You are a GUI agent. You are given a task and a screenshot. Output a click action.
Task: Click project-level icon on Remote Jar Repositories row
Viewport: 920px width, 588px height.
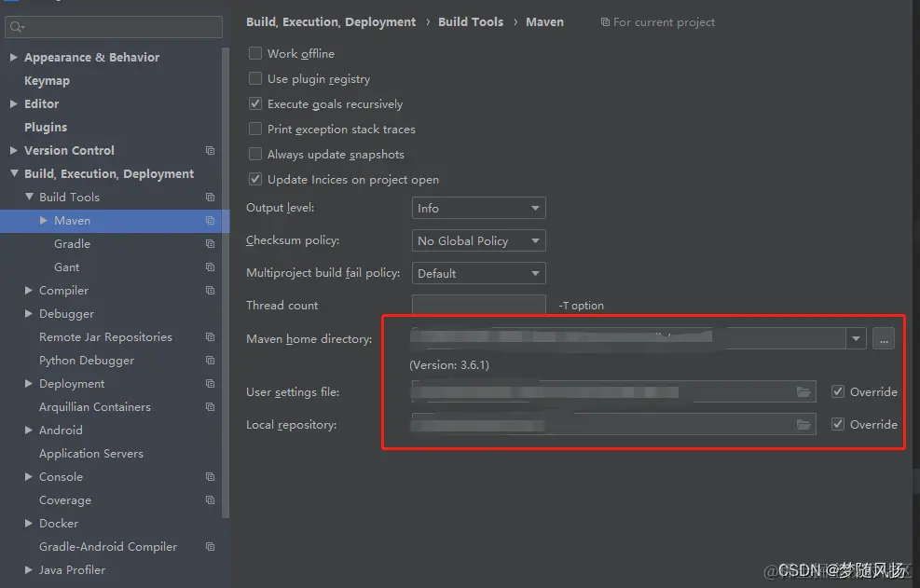210,336
